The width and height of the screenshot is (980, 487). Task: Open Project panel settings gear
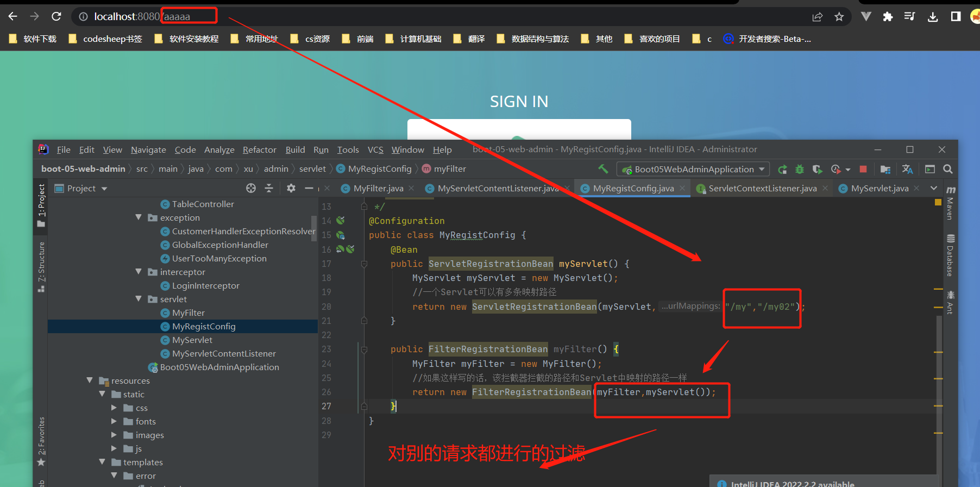(x=291, y=188)
